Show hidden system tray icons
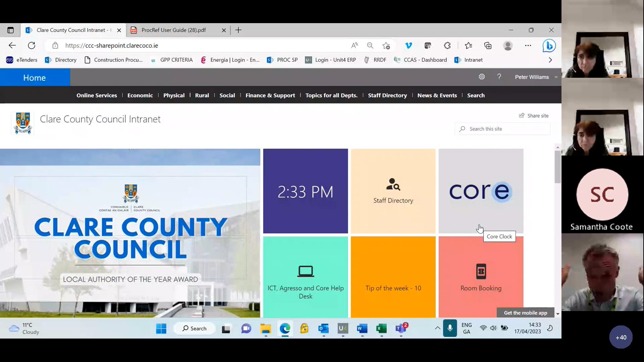Viewport: 644px width, 362px height. [x=437, y=328]
